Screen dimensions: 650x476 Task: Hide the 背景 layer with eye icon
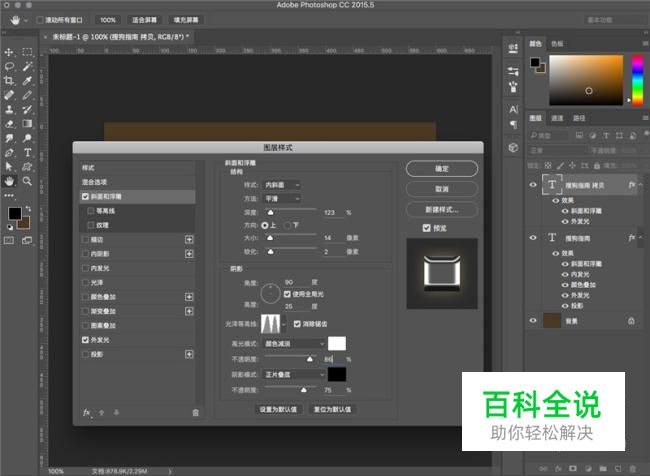(532, 320)
